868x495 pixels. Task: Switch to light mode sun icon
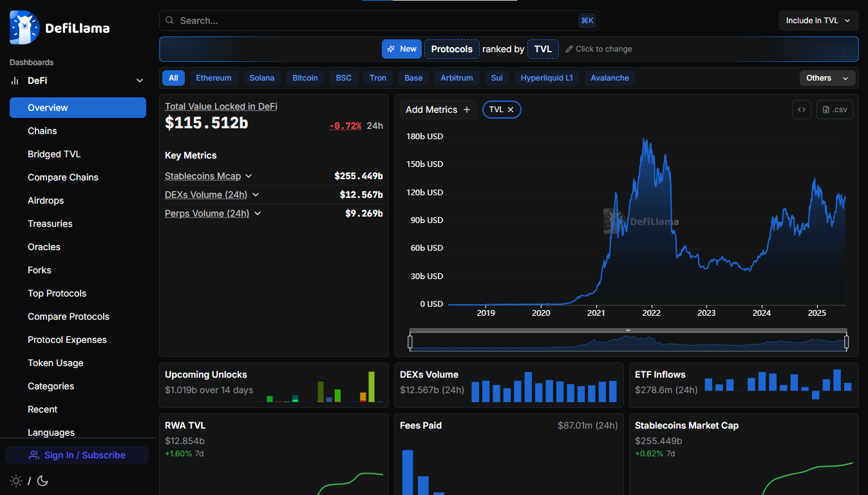point(16,481)
